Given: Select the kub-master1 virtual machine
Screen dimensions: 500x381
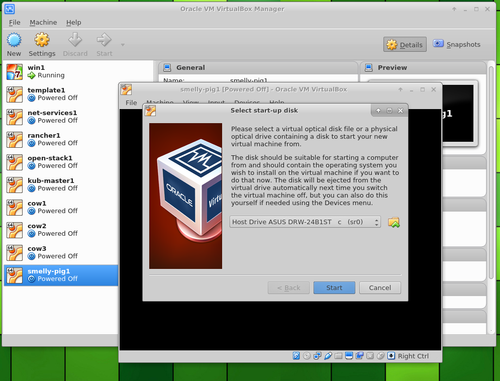Looking at the screenshot, I should (x=61, y=185).
